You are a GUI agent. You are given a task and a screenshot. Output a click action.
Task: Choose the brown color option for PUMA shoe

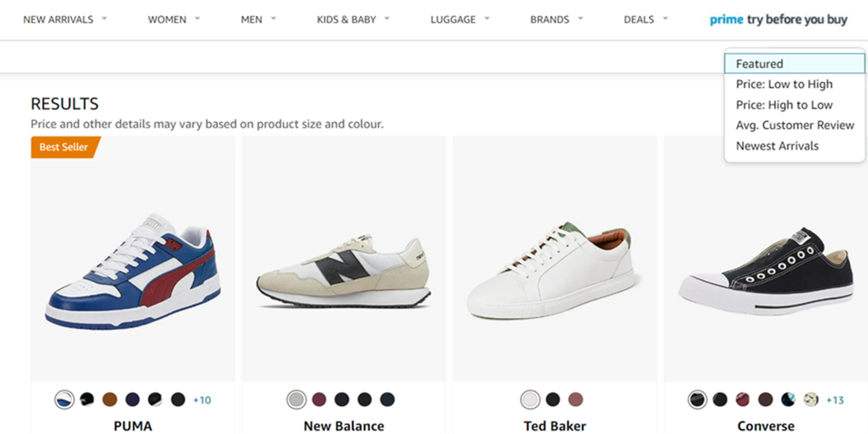[109, 399]
